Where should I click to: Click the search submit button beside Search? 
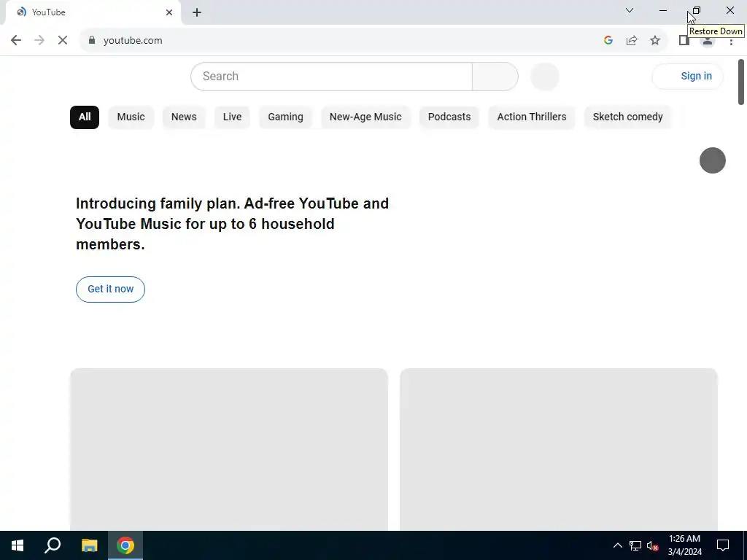(x=495, y=76)
